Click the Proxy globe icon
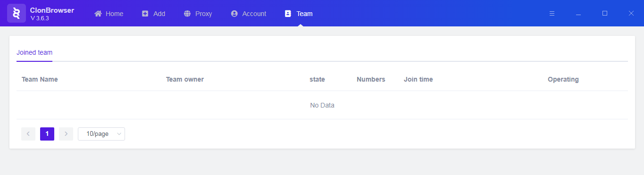The width and height of the screenshot is (644, 175). point(187,14)
